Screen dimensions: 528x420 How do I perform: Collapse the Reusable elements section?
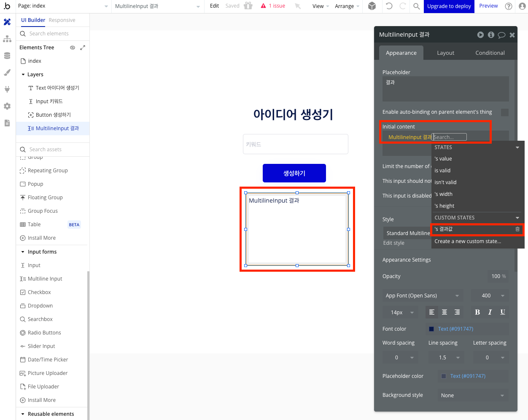click(23, 414)
